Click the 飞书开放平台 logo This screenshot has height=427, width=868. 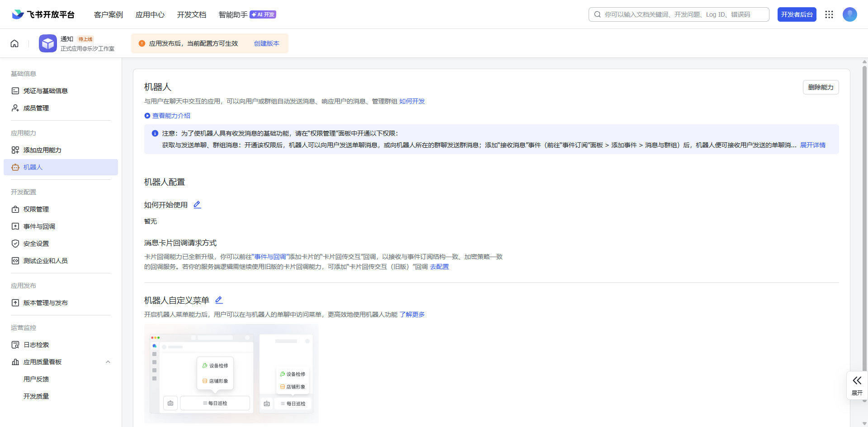point(43,14)
